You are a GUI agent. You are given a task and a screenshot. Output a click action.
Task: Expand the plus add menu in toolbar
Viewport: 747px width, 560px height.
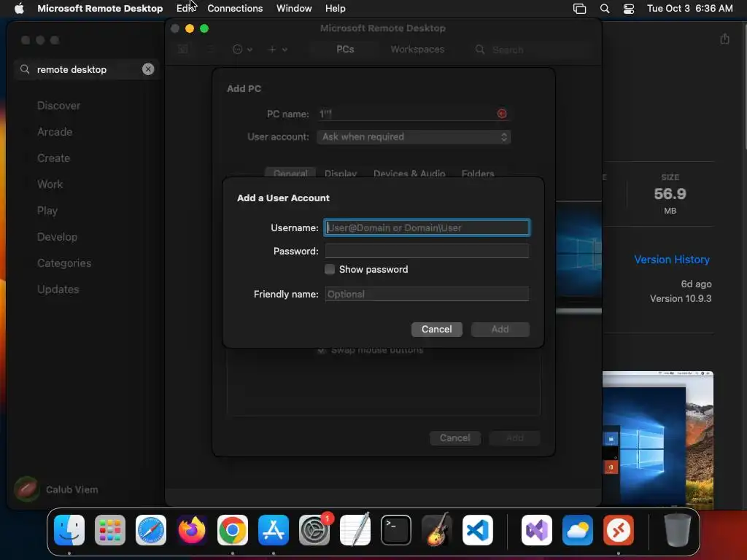click(278, 50)
